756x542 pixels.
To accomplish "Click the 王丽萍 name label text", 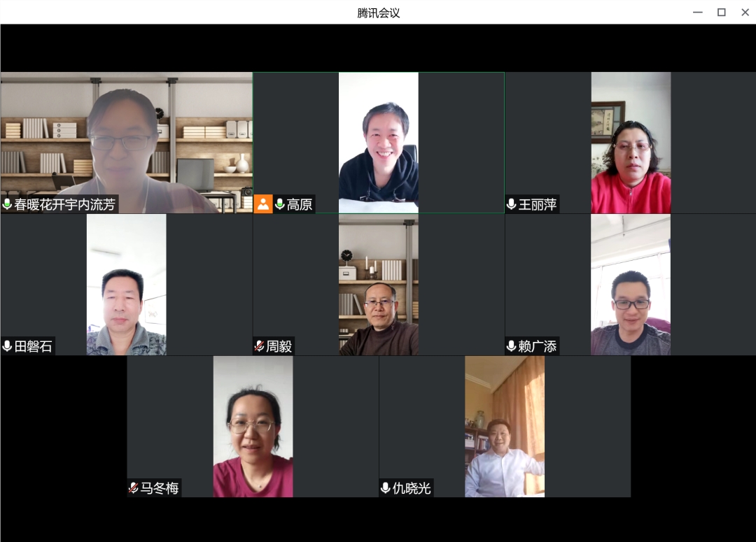I will pyautogui.click(x=538, y=204).
